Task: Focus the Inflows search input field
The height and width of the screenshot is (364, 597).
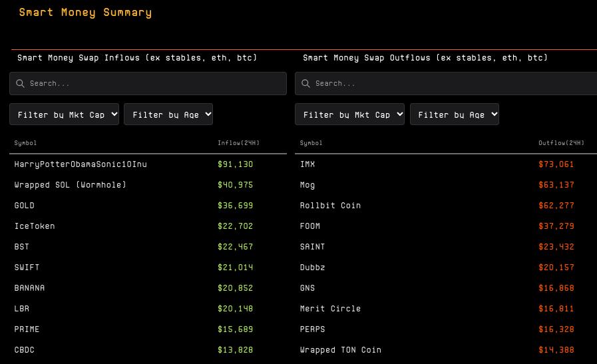Action: click(x=153, y=84)
